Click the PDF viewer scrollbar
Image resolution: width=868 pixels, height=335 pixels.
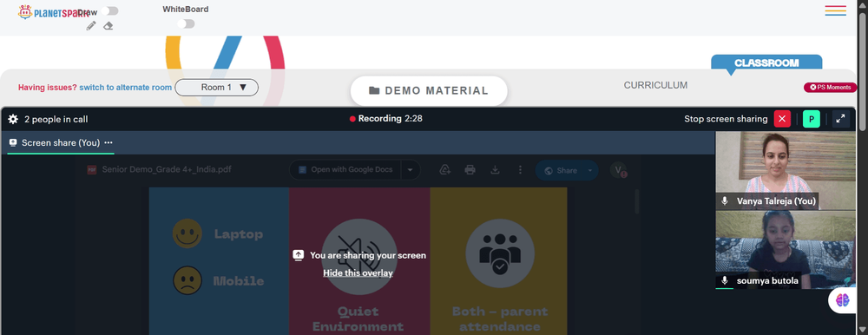click(x=636, y=201)
